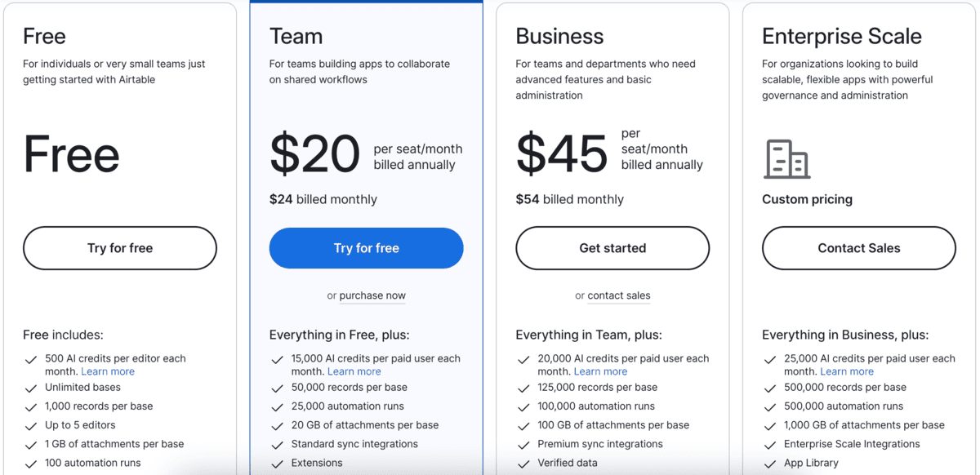Open Learn more for the 20,000 AI credits

pyautogui.click(x=600, y=371)
